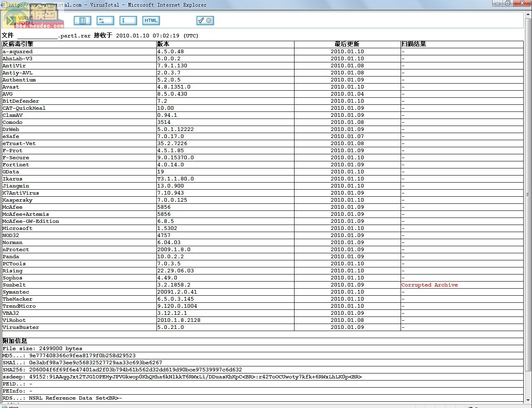Select the AhnLab-V3 engine name
The height and width of the screenshot is (408, 532).
pos(17,59)
